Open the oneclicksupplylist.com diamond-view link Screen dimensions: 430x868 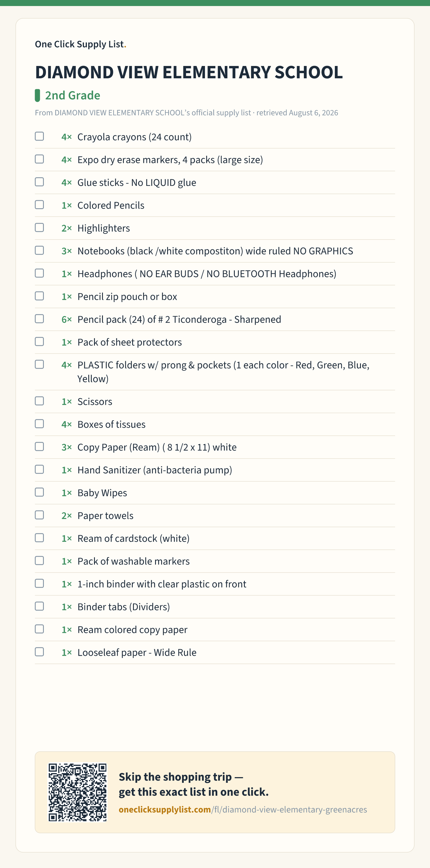(243, 810)
